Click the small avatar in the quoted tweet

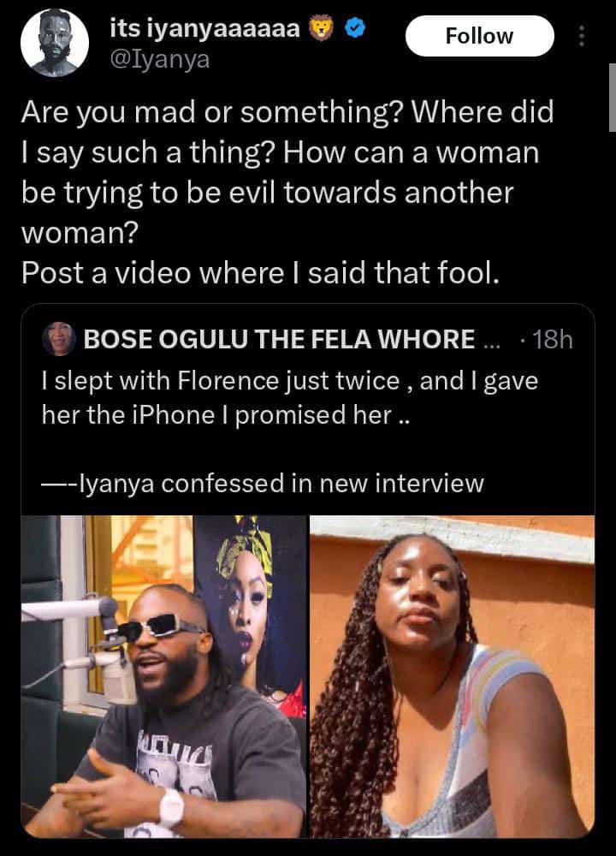tap(55, 339)
